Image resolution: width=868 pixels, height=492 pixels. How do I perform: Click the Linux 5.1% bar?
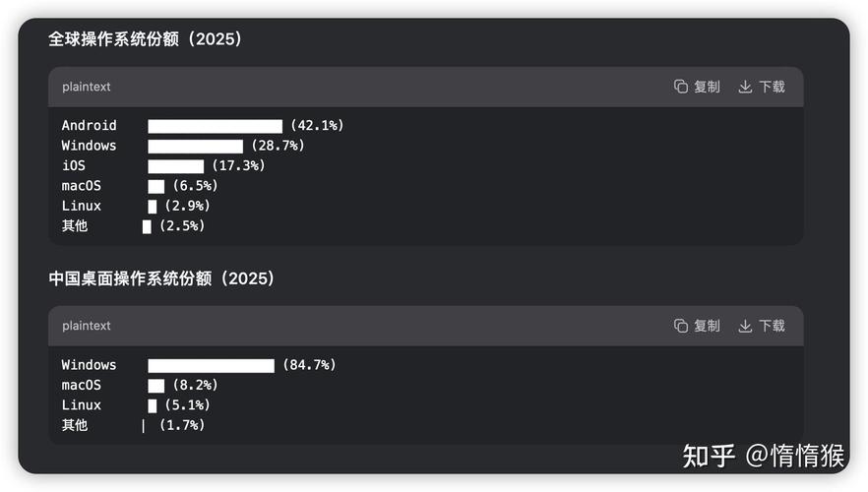pyautogui.click(x=153, y=405)
